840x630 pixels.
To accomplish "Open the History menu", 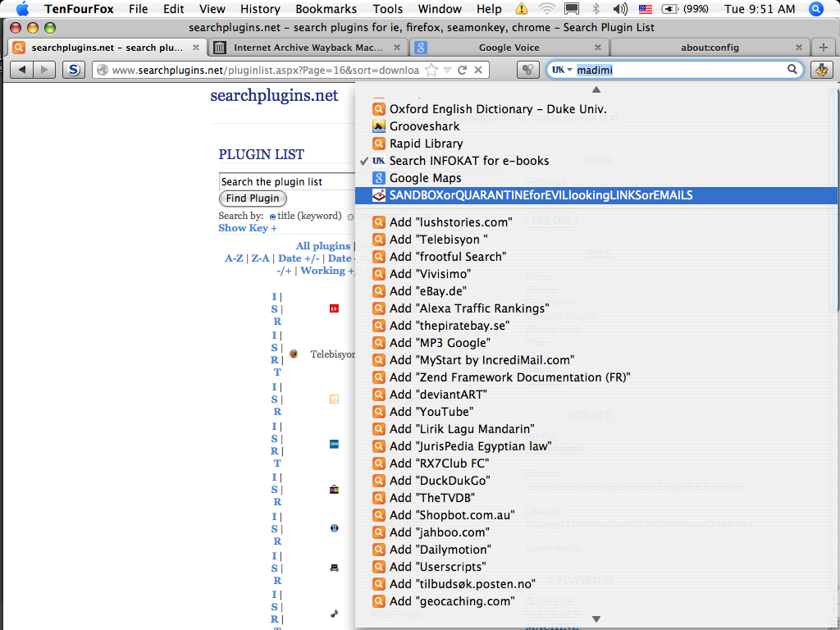I will (260, 9).
